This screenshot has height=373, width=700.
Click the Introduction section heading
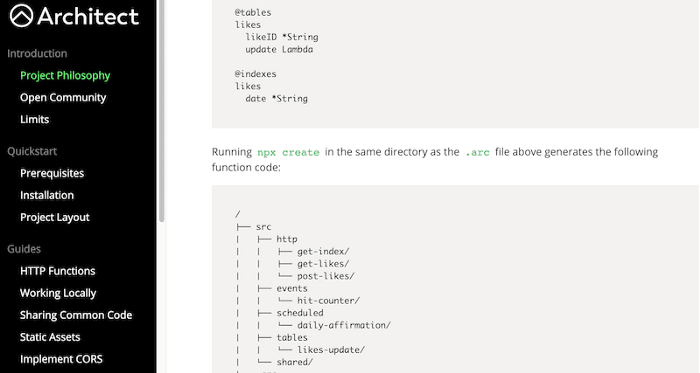[x=37, y=54]
